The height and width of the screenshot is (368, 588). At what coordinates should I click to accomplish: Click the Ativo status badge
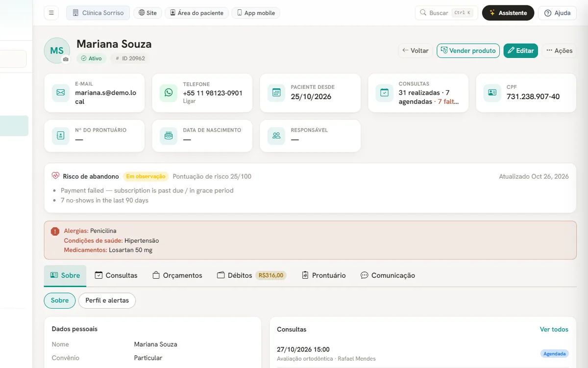92,58
